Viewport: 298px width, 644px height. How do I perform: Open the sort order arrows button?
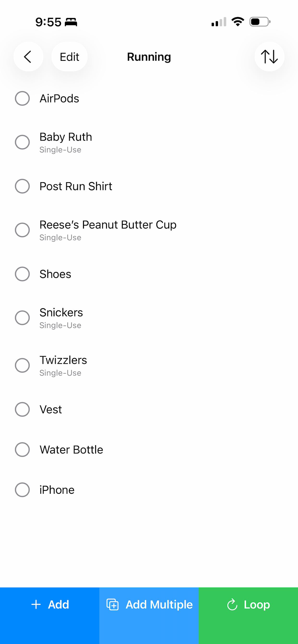click(269, 57)
